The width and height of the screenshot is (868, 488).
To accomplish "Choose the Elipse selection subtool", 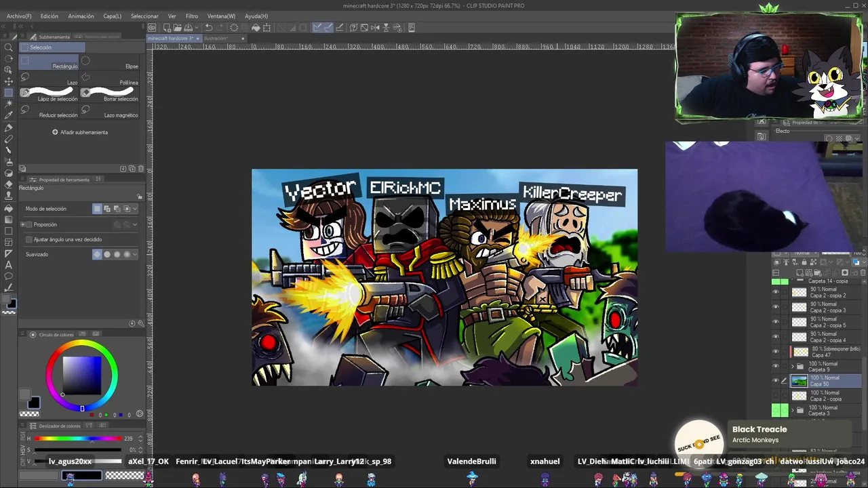I will (x=111, y=63).
